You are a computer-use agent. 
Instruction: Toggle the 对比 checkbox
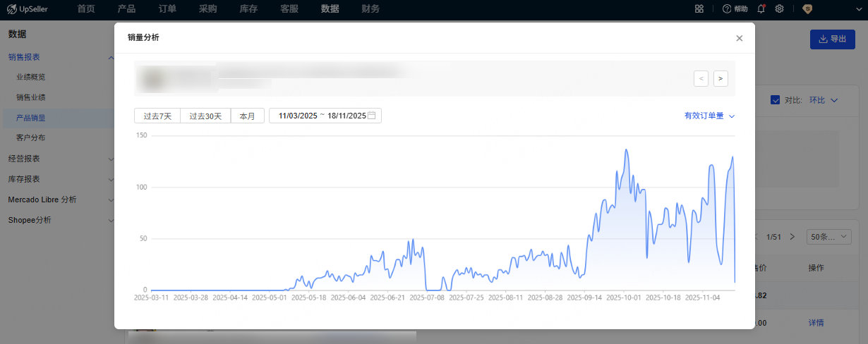(x=775, y=100)
